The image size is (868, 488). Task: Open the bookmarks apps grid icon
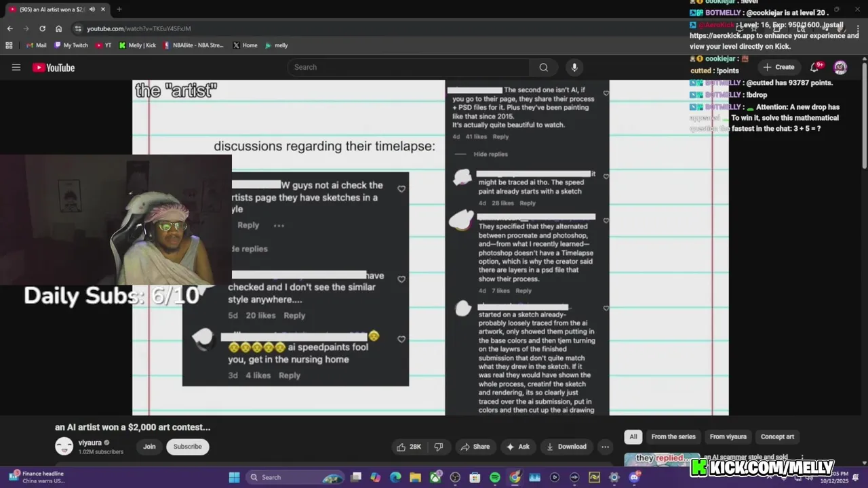click(9, 45)
